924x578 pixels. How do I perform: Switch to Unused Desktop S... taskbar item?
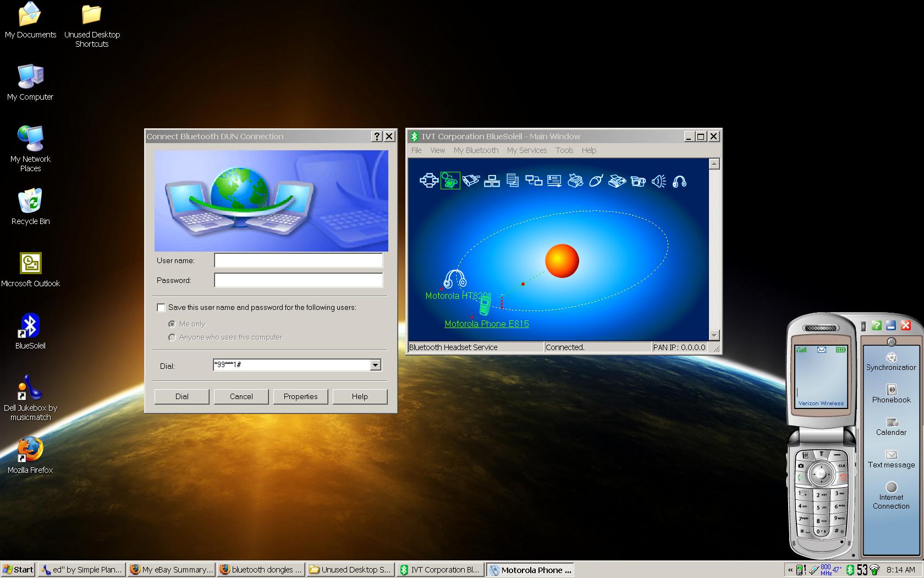tap(351, 570)
